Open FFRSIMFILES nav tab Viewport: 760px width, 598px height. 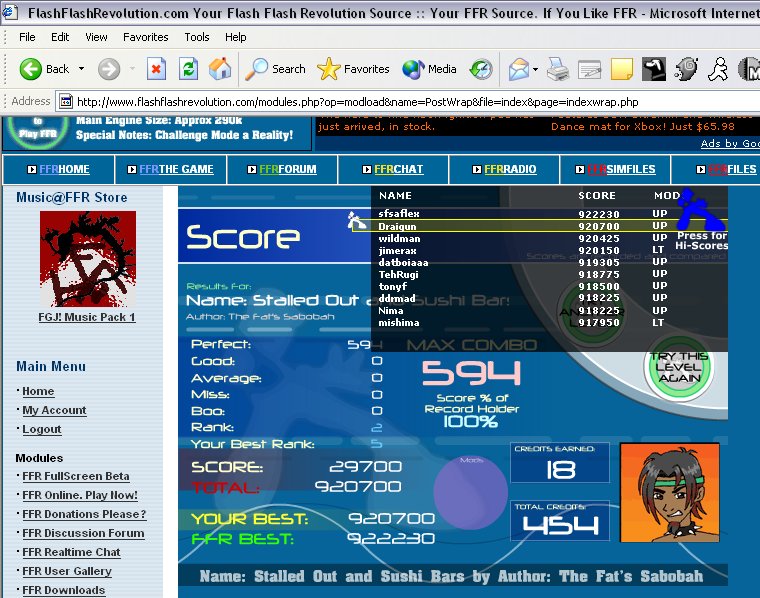click(x=616, y=169)
